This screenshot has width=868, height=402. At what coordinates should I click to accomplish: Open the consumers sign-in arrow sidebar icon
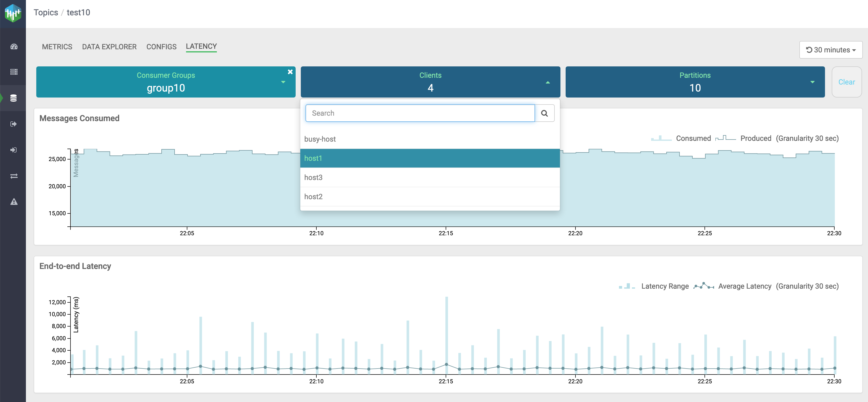tap(13, 150)
